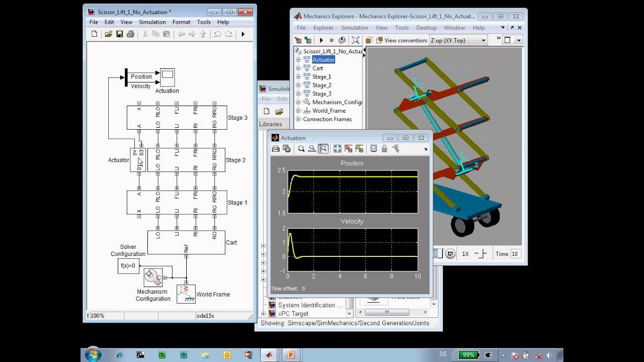The width and height of the screenshot is (644, 362).
Task: Click DE language indicator in tray
Action: (443, 354)
